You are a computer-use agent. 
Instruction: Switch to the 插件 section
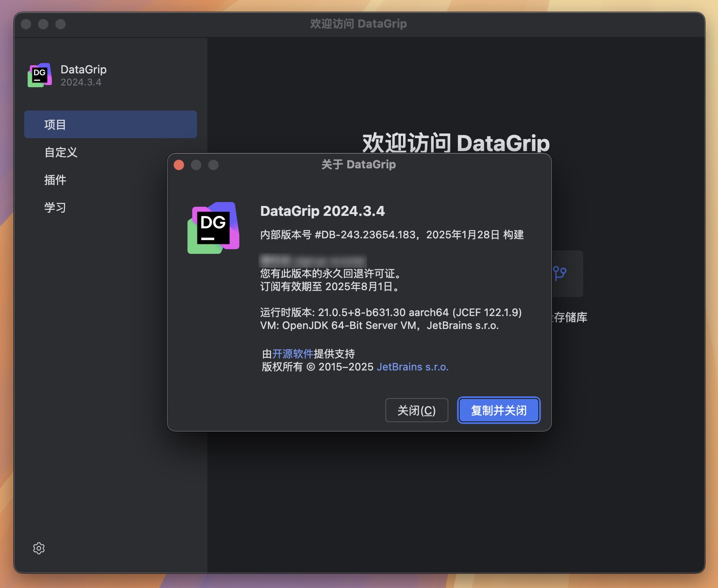pyautogui.click(x=55, y=180)
